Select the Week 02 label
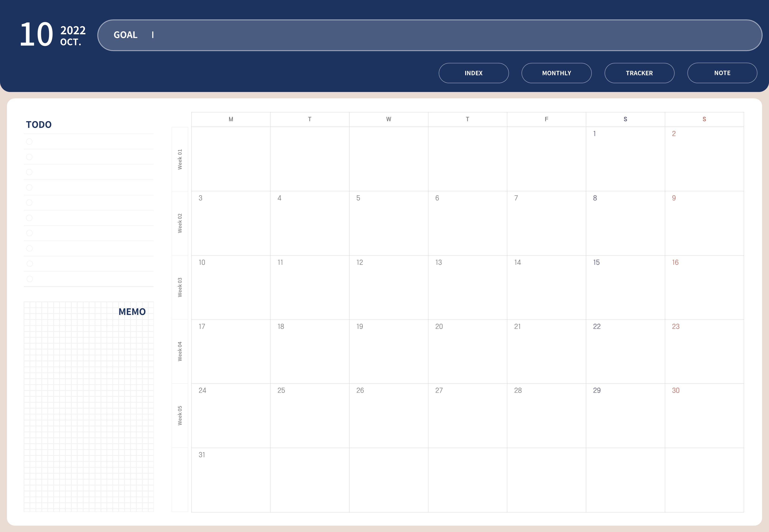The height and width of the screenshot is (532, 769). point(180,223)
